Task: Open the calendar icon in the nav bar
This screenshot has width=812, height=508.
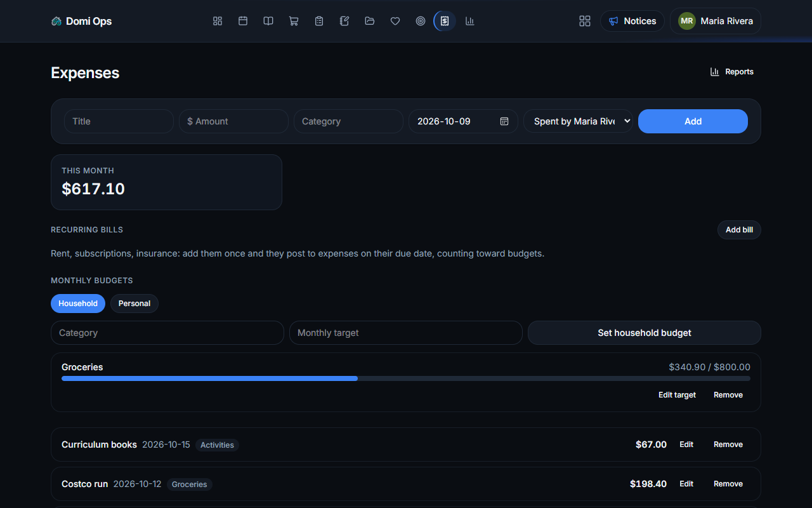Action: tap(243, 21)
